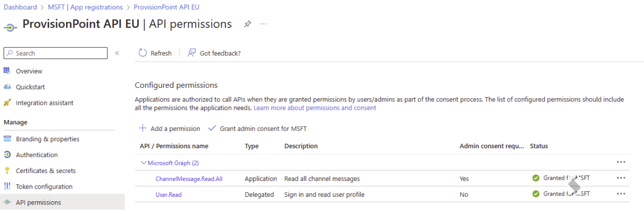Viewport: 644px width, 214px height.
Task: Click the Description column header
Action: [x=301, y=146]
